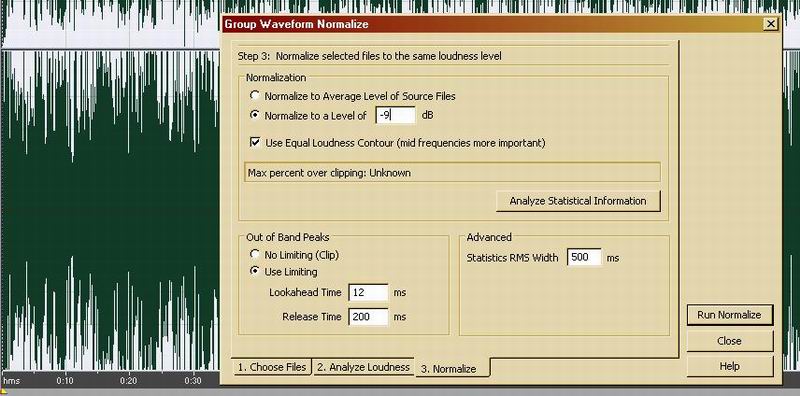Click the Release Time input field

[x=368, y=317]
